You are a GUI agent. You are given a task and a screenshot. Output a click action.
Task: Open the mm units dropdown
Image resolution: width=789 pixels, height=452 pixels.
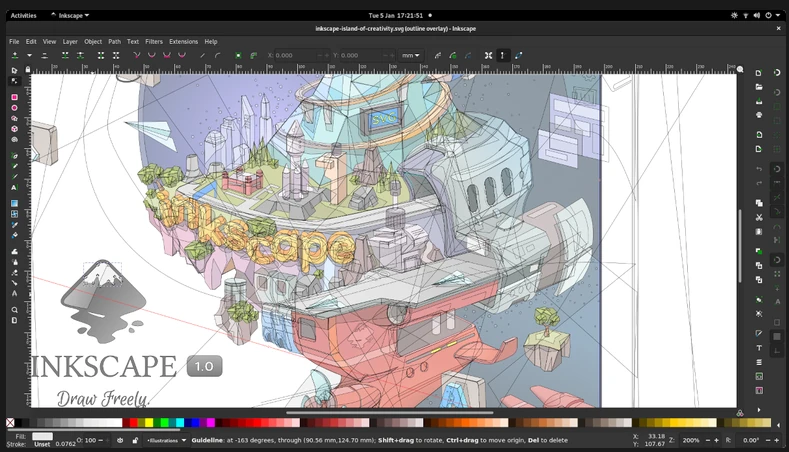[x=411, y=55]
